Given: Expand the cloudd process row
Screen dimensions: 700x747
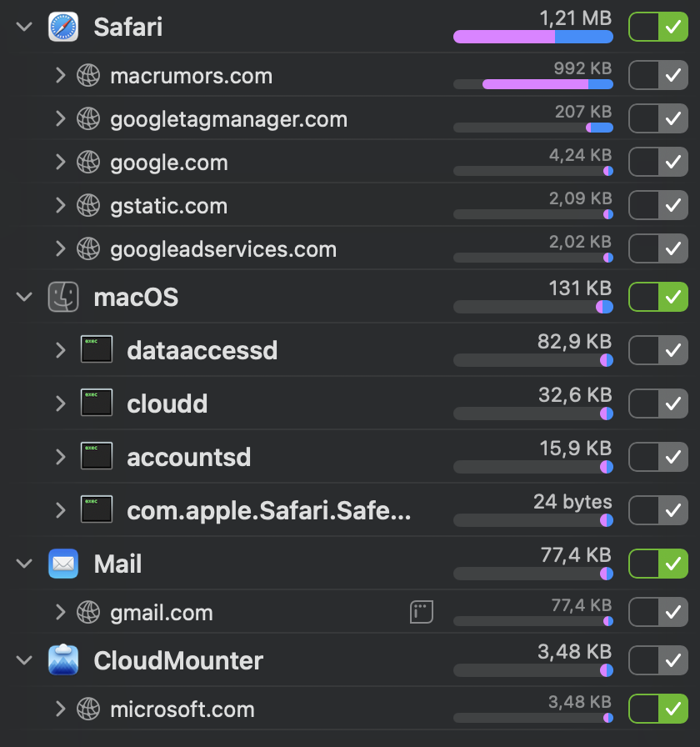Looking at the screenshot, I should 60,404.
